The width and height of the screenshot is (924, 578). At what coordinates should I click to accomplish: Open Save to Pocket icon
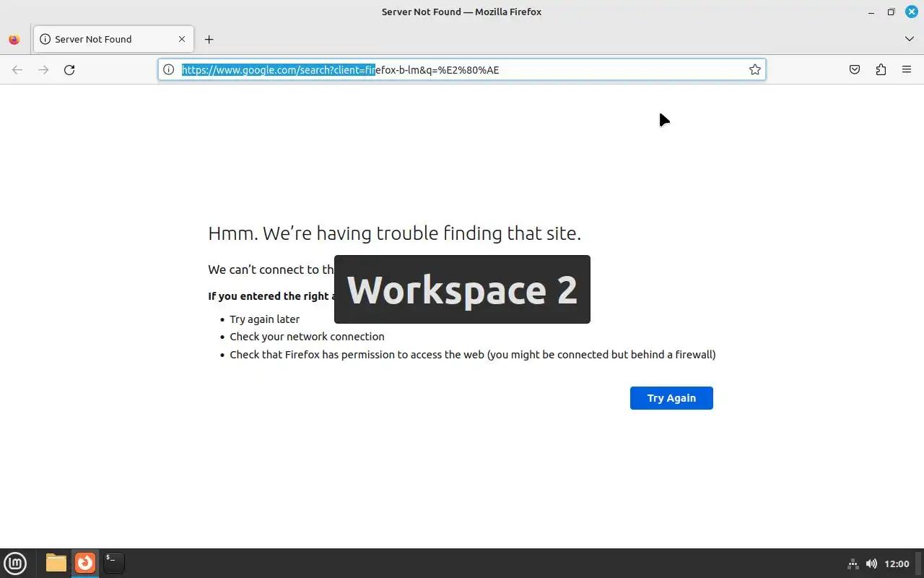click(x=855, y=69)
